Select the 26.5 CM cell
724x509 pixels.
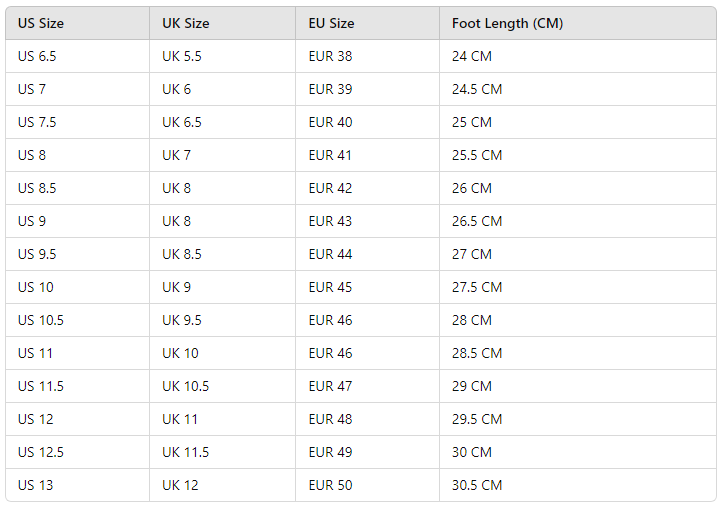pyautogui.click(x=477, y=221)
